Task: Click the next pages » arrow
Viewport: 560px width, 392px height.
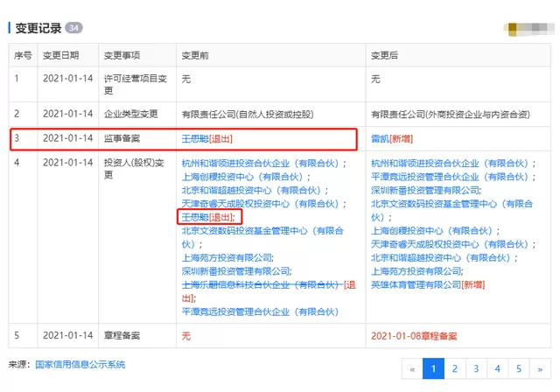Action: pyautogui.click(x=540, y=368)
